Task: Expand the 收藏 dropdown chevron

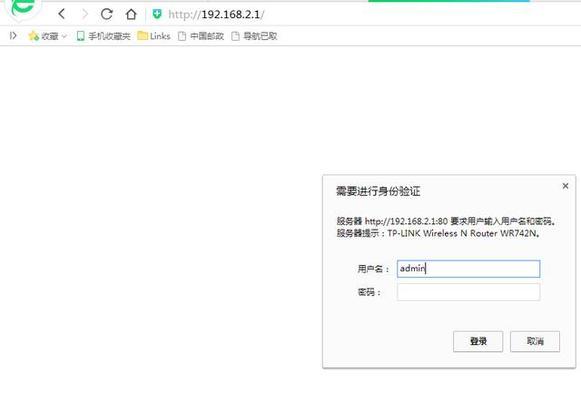Action: (x=64, y=36)
